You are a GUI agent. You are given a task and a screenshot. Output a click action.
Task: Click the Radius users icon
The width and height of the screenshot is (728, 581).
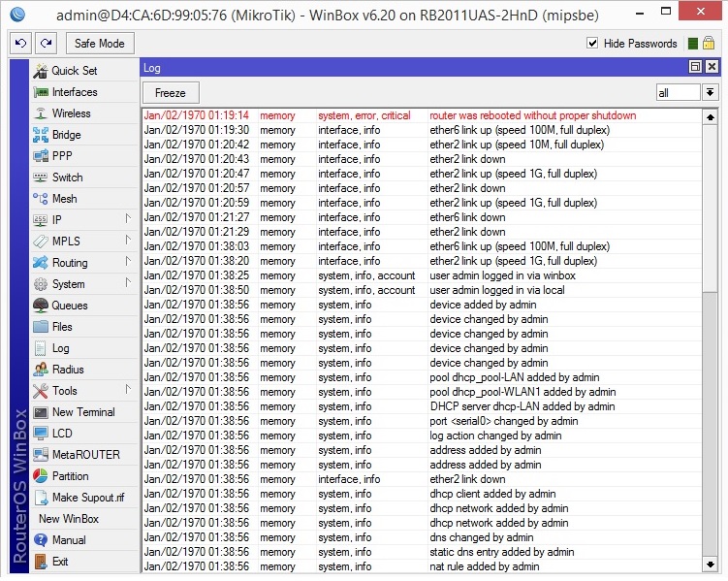click(x=41, y=370)
